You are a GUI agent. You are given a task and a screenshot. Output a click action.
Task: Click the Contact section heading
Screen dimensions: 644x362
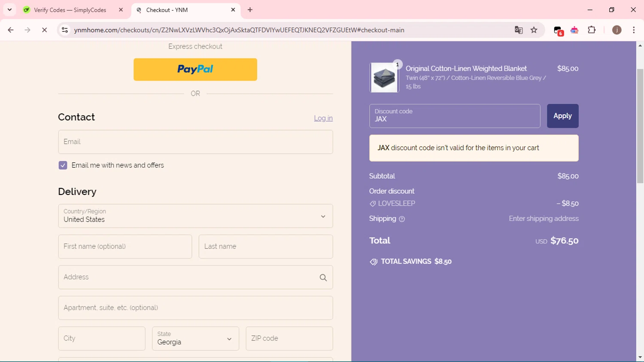click(x=76, y=117)
